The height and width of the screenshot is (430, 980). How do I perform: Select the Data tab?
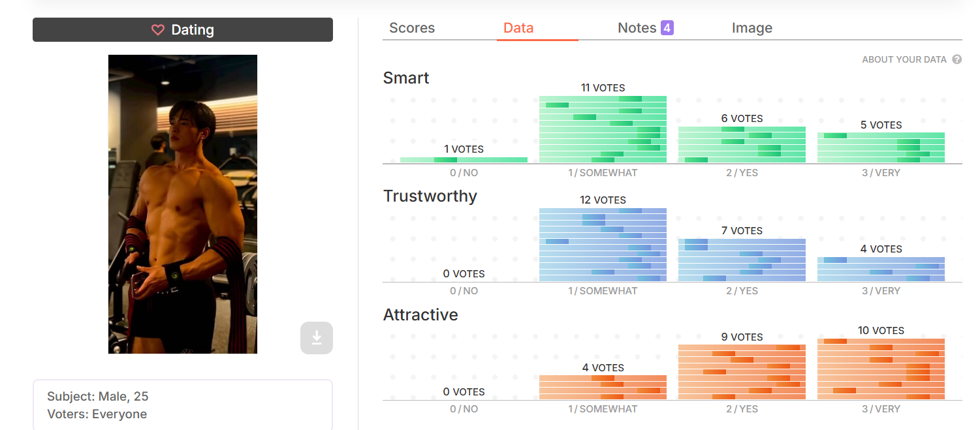click(518, 28)
